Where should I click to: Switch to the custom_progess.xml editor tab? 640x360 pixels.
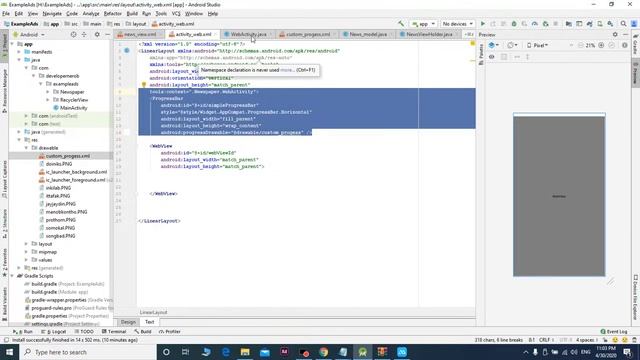(x=308, y=34)
